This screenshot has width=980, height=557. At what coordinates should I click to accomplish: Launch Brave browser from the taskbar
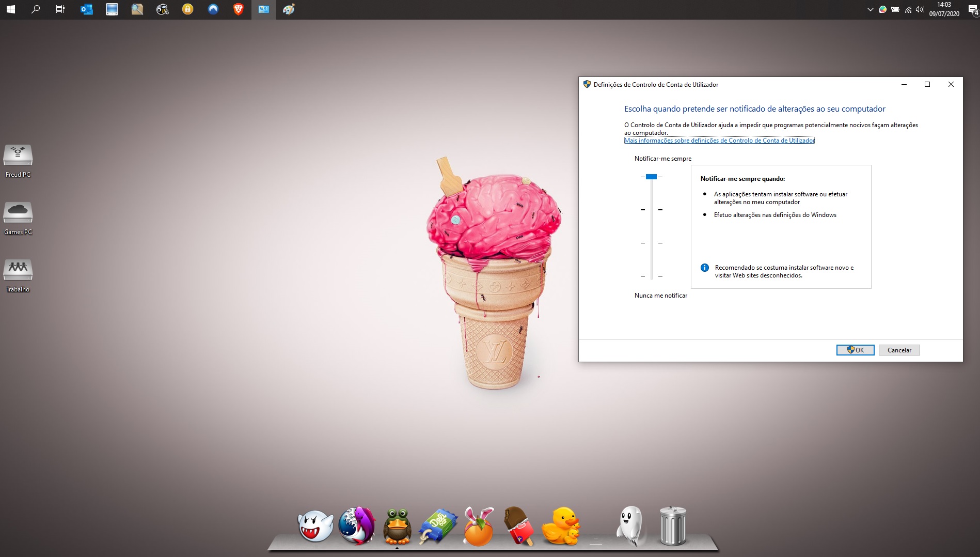(238, 9)
